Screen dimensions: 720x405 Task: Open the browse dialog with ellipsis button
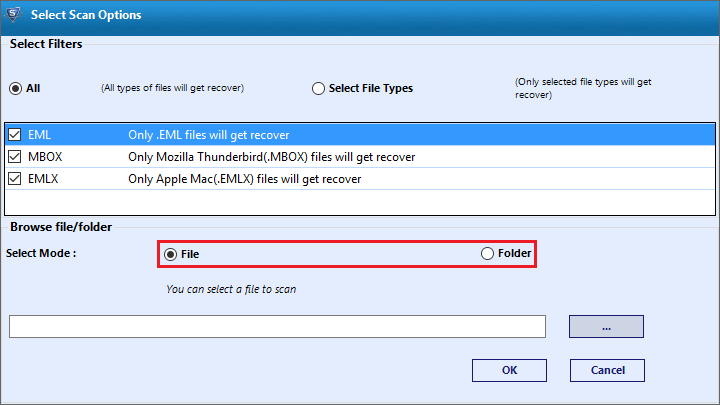606,326
